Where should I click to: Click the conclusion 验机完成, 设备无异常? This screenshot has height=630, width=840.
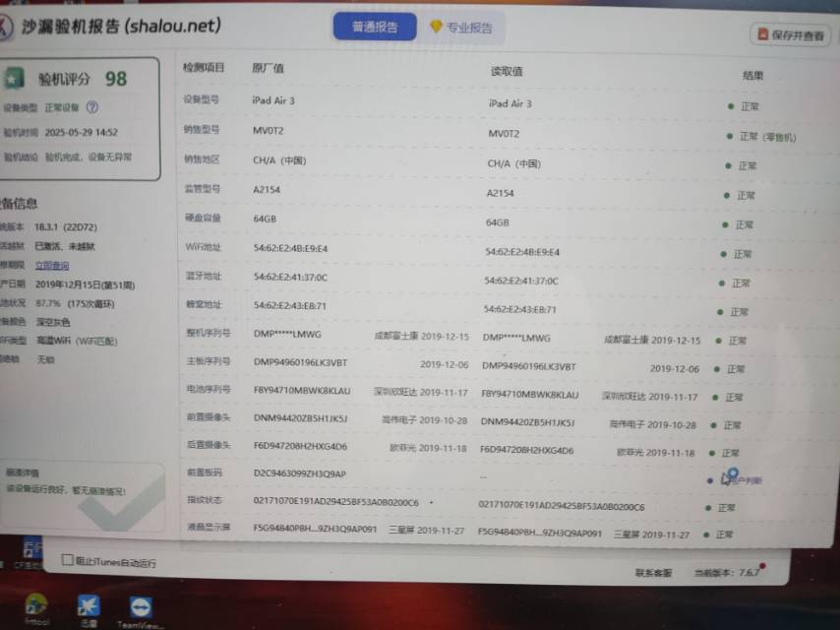tap(89, 157)
